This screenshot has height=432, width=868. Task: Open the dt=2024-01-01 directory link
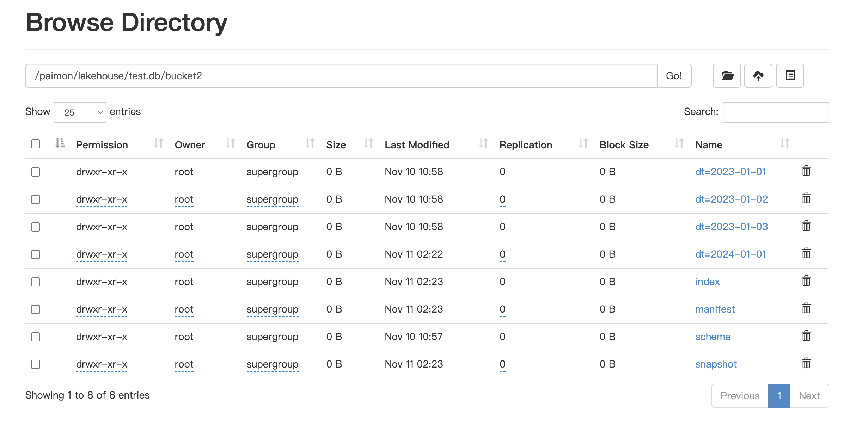tap(731, 254)
